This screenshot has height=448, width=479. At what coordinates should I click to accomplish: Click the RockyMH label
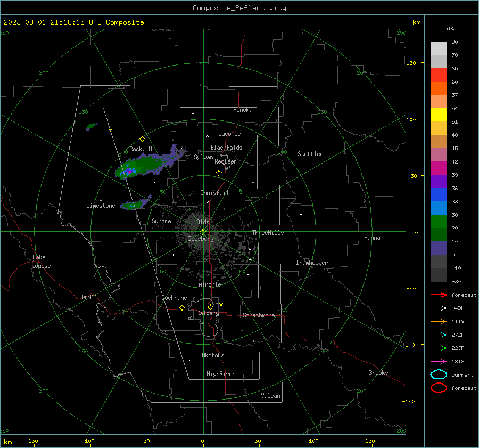pyautogui.click(x=141, y=149)
